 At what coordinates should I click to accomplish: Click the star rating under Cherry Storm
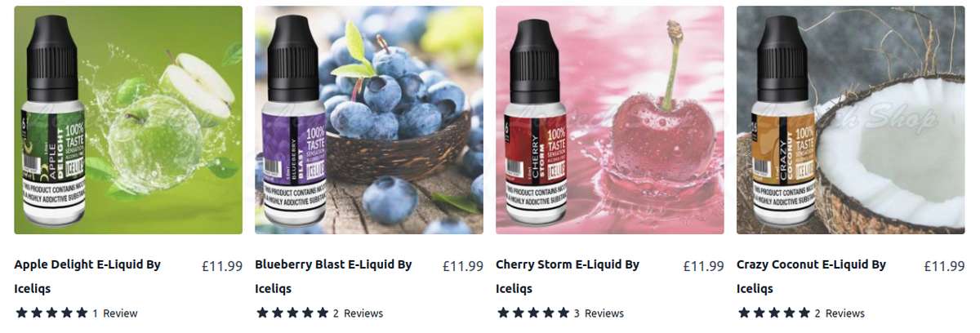pos(533,313)
